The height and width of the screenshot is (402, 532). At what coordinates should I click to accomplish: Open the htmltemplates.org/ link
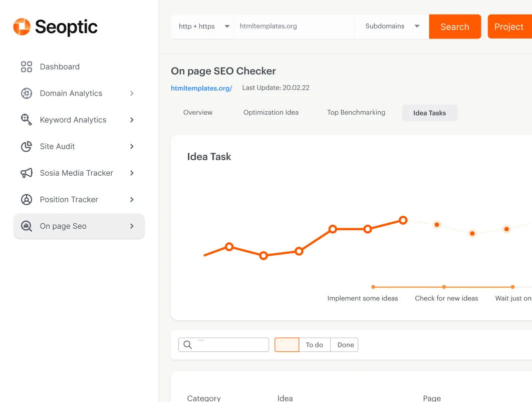(201, 88)
